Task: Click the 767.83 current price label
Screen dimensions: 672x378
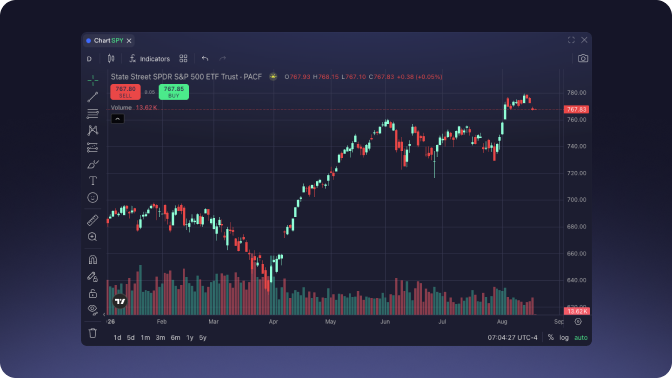Action: pos(576,110)
